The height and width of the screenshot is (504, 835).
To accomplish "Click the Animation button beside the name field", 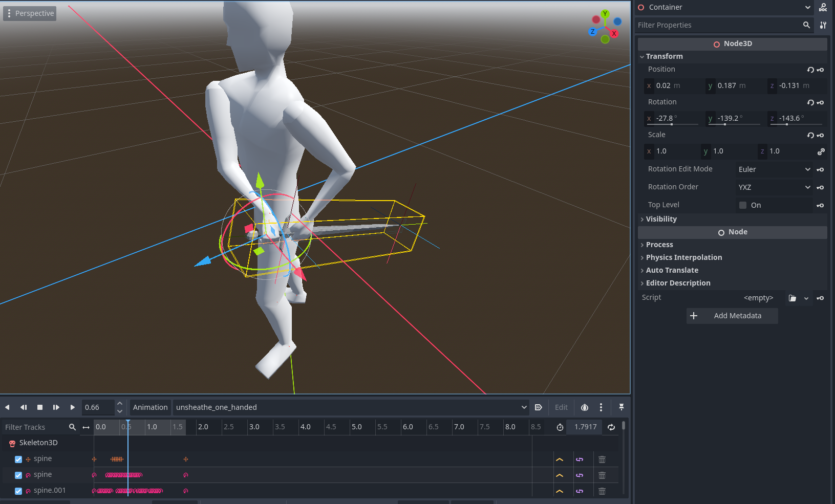I will [150, 407].
